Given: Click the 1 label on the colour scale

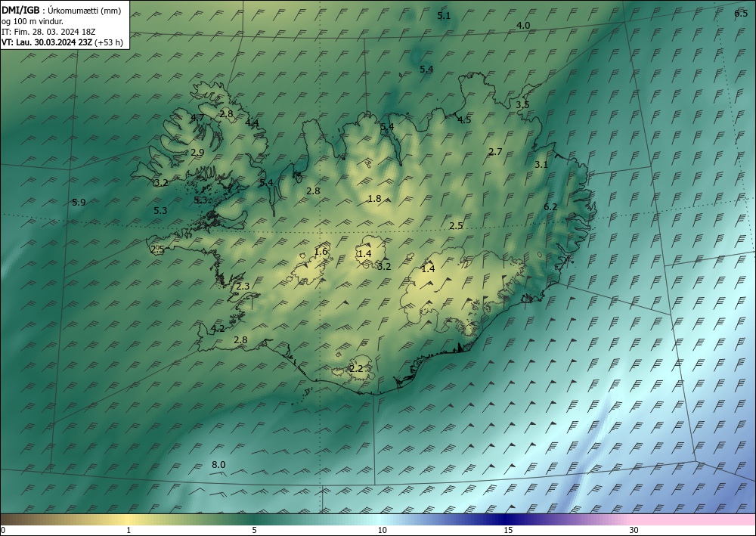Looking at the screenshot, I should click(129, 530).
